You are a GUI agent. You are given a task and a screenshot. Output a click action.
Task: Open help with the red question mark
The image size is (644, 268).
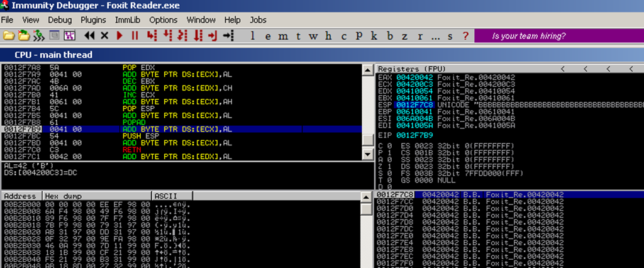coord(465,36)
